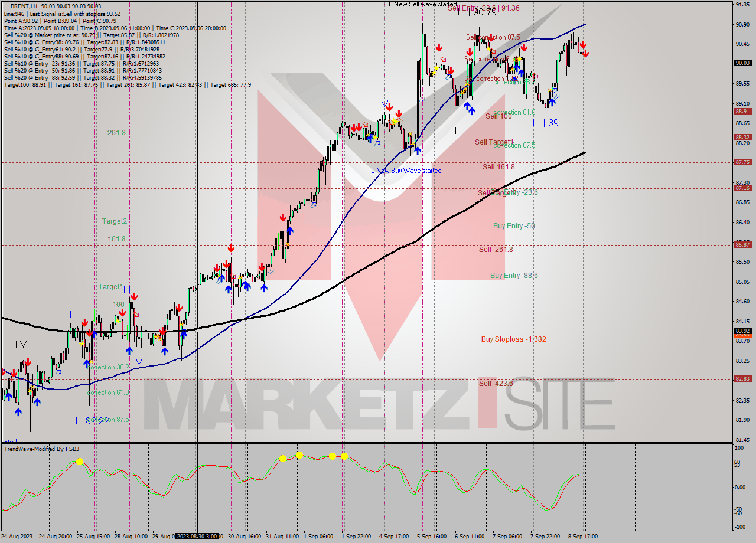Click the 'Sell Target1' label
This screenshot has width=756, height=543.
coord(494,142)
